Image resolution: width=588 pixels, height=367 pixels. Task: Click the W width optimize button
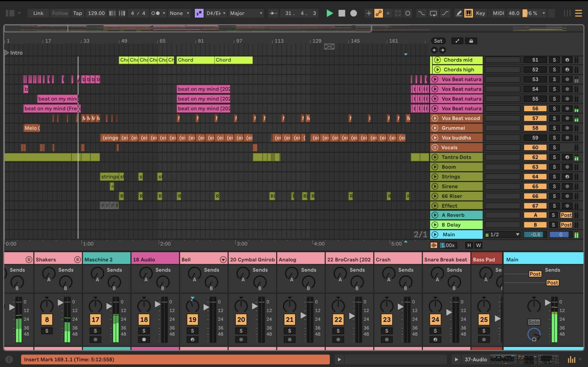(478, 245)
